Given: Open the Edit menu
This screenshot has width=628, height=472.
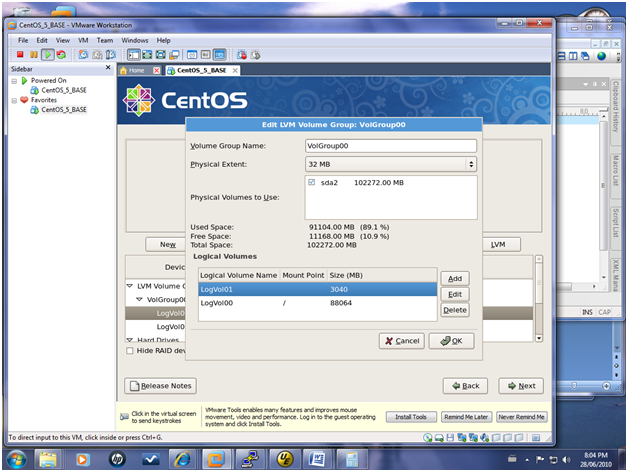Looking at the screenshot, I should click(42, 40).
